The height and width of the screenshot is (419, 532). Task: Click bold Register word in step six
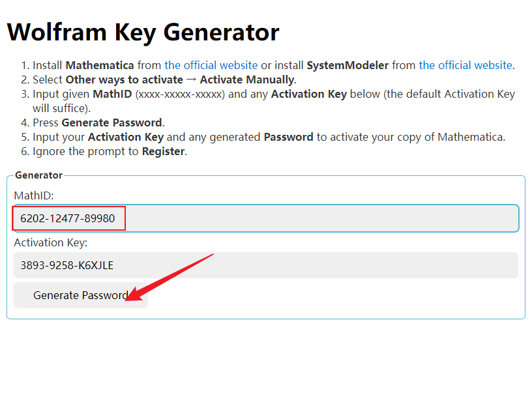click(x=163, y=152)
